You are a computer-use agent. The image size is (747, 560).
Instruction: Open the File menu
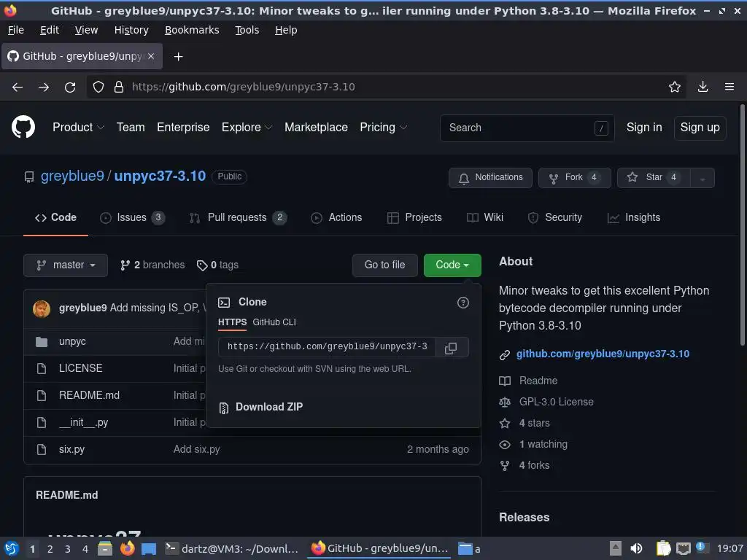click(x=16, y=30)
